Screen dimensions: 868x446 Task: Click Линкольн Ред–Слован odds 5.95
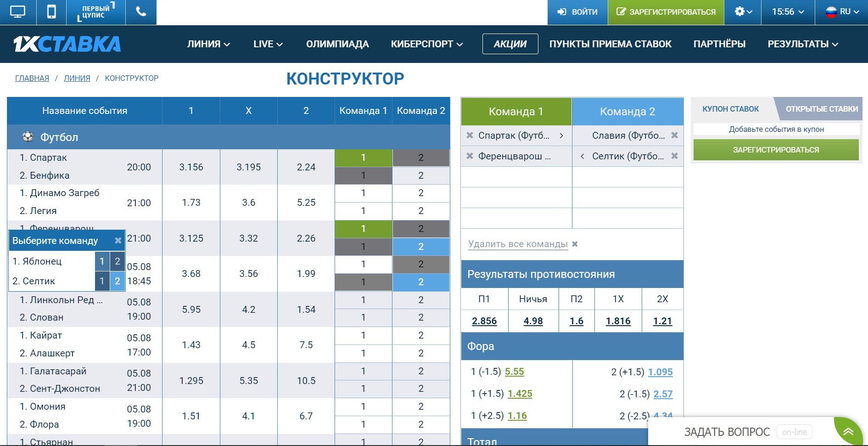click(191, 310)
